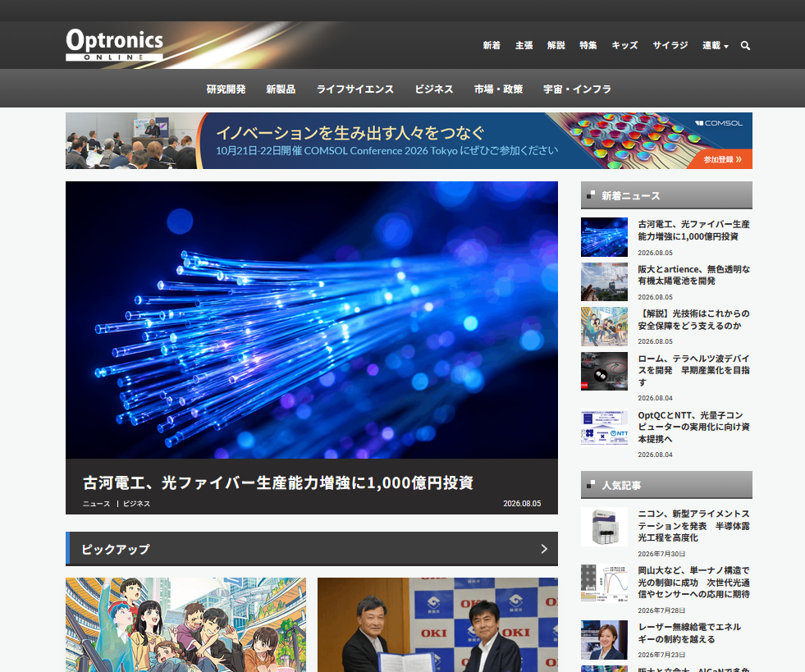The width and height of the screenshot is (805, 672).
Task: Click the Optronics Online logo
Action: tap(115, 44)
